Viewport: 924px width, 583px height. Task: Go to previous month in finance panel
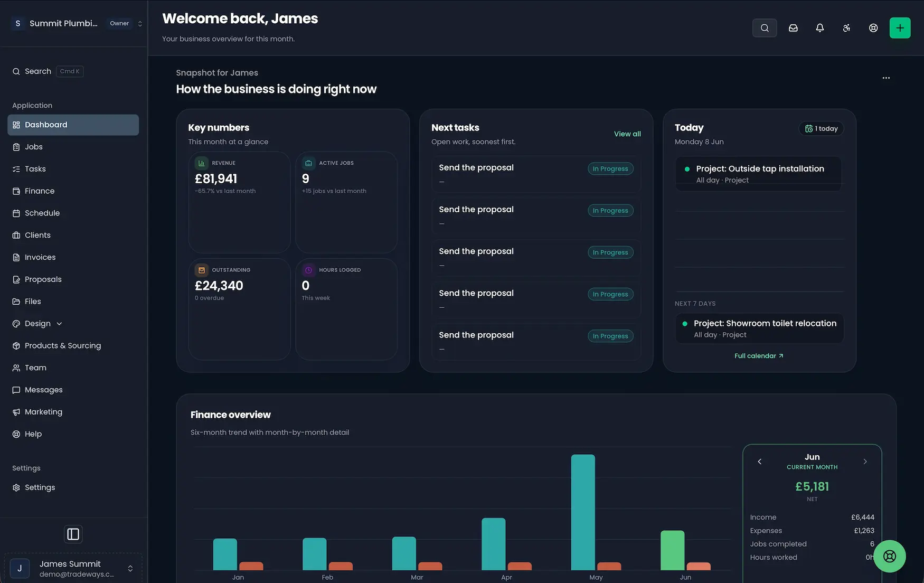tap(760, 462)
